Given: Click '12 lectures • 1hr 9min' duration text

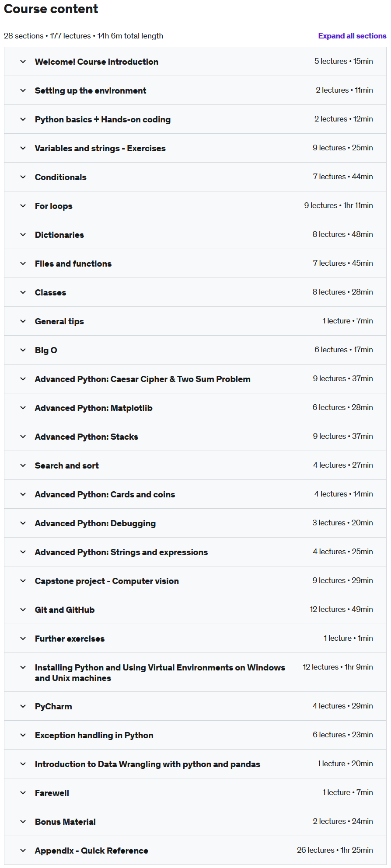Looking at the screenshot, I should coord(338,667).
